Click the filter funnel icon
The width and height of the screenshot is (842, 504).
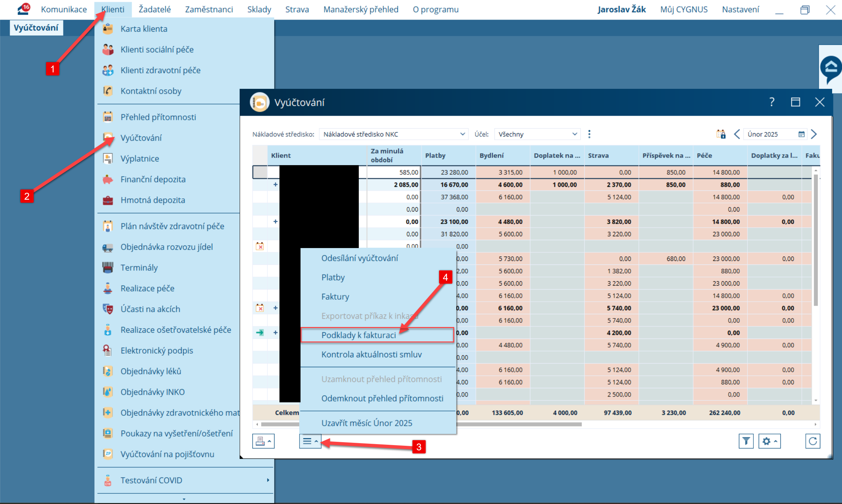tap(746, 441)
